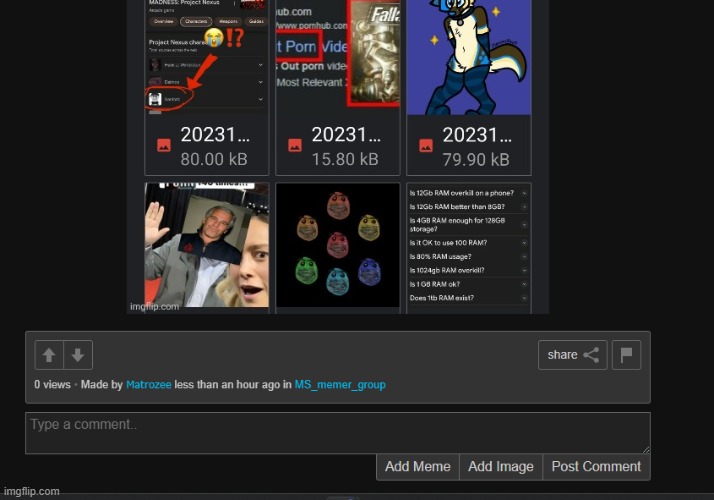714x500 pixels.
Task: Switch to the Weapons tab in Project Nexus card
Action: tap(228, 21)
